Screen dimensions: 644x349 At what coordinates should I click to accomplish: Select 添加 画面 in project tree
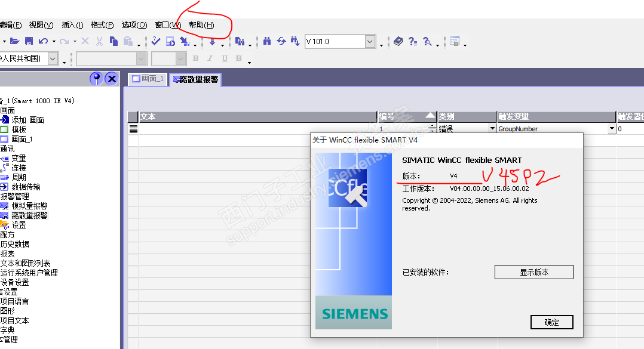27,120
